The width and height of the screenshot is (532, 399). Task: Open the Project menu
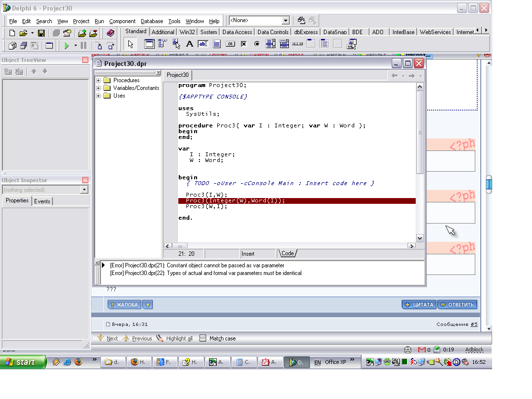click(81, 21)
